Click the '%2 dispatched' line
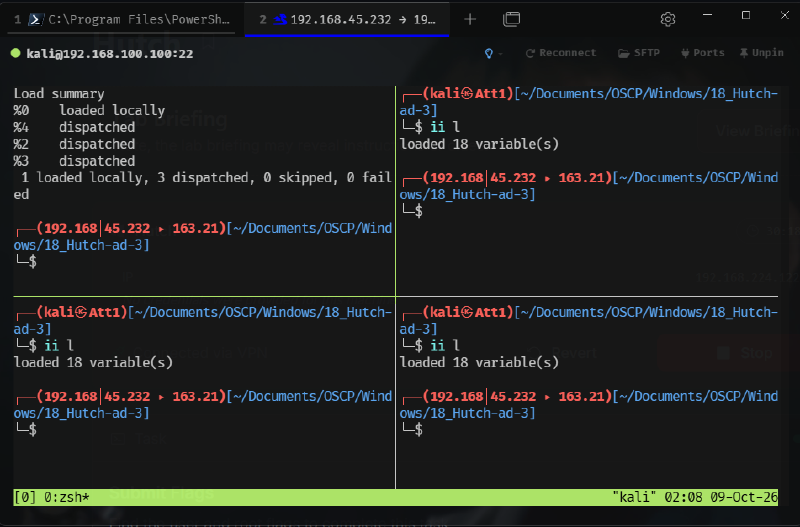Image resolution: width=800 pixels, height=527 pixels. tap(74, 144)
